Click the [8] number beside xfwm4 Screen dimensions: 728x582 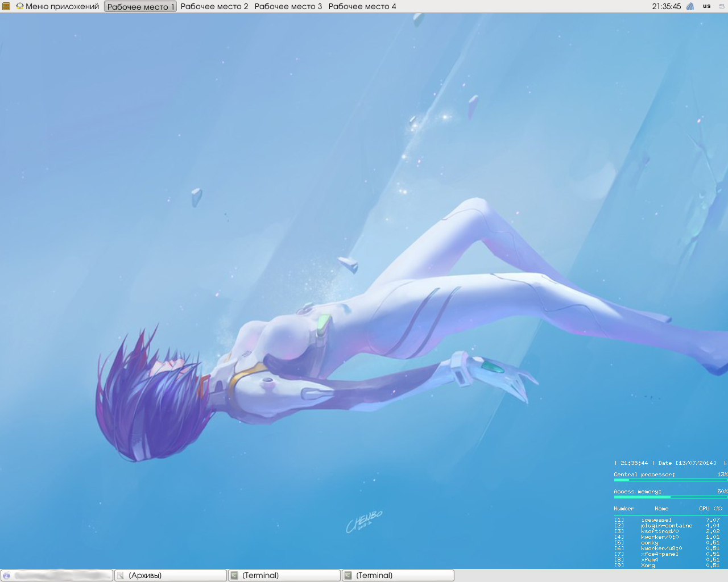pyautogui.click(x=619, y=560)
